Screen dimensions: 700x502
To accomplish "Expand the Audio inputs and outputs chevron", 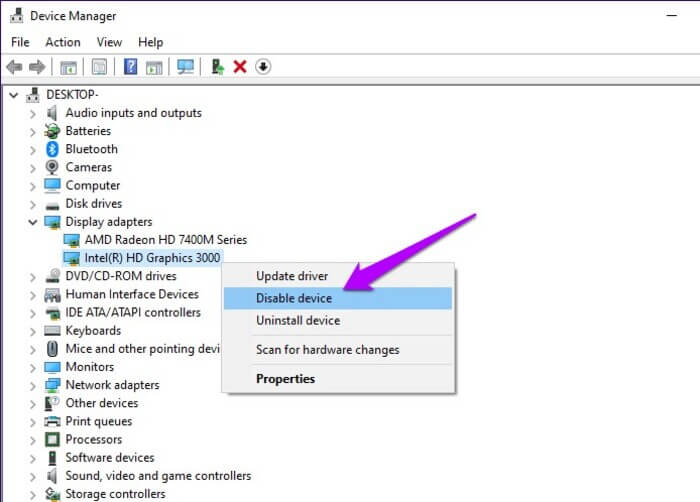I will click(33, 114).
